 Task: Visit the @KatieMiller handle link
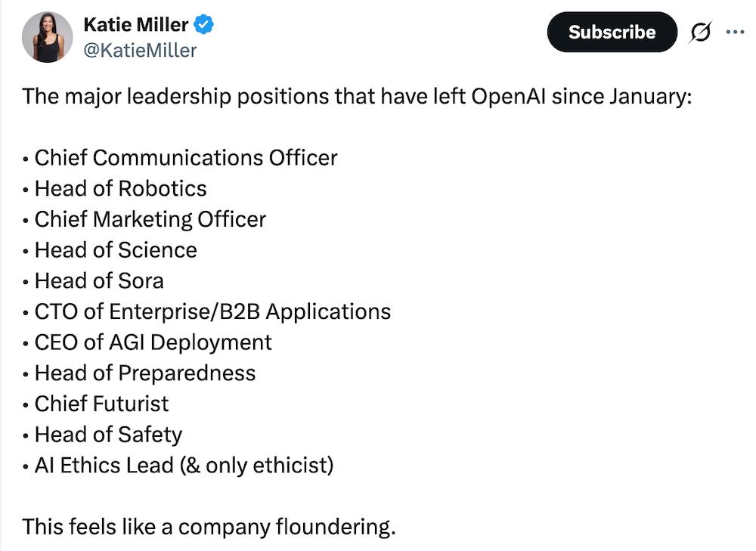point(140,50)
